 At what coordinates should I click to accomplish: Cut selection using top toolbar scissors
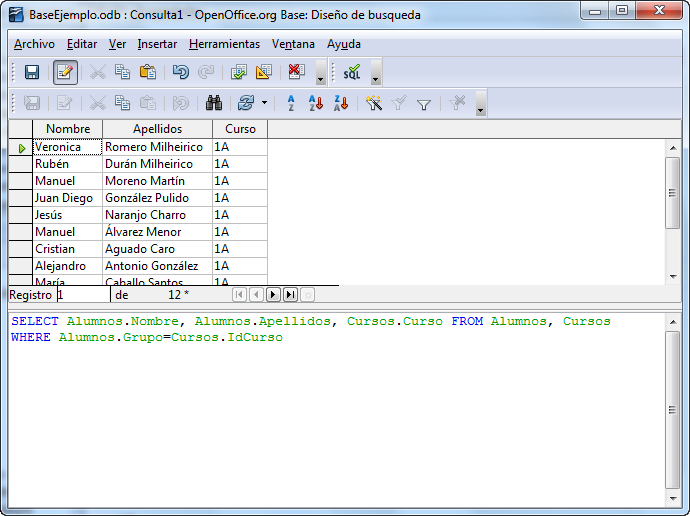[98, 72]
